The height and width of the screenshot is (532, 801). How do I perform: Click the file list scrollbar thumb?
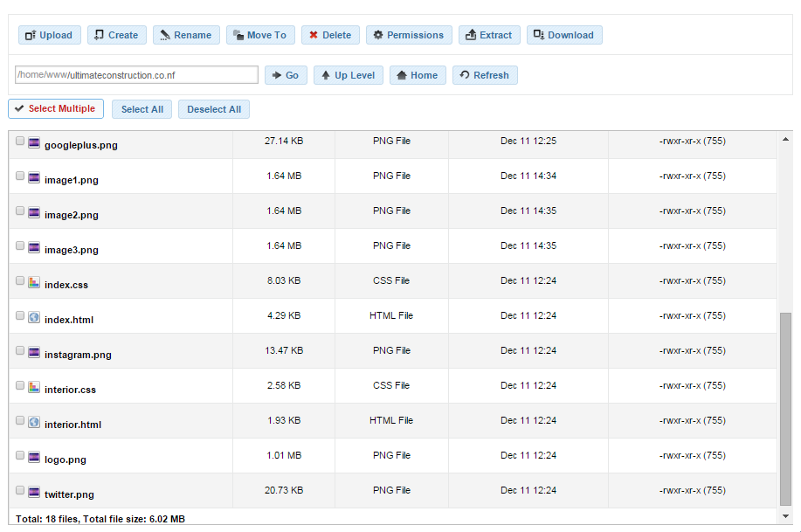[x=785, y=409]
